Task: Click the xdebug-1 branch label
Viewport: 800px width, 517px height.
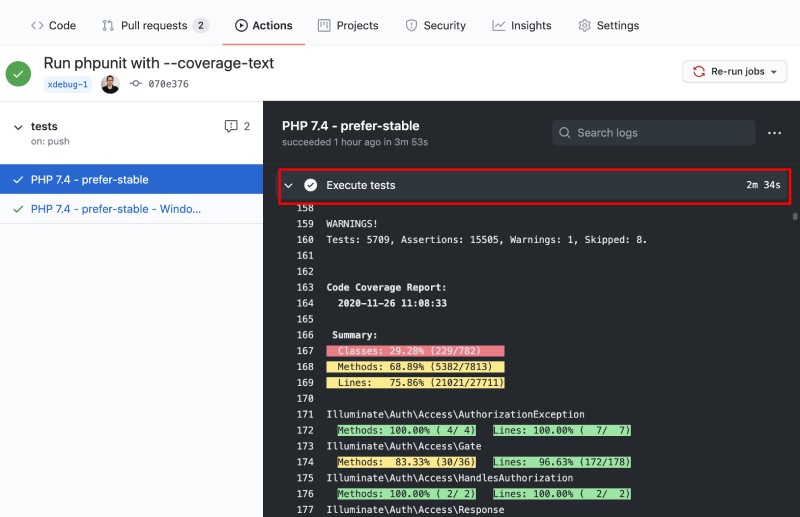Action: pyautogui.click(x=67, y=84)
